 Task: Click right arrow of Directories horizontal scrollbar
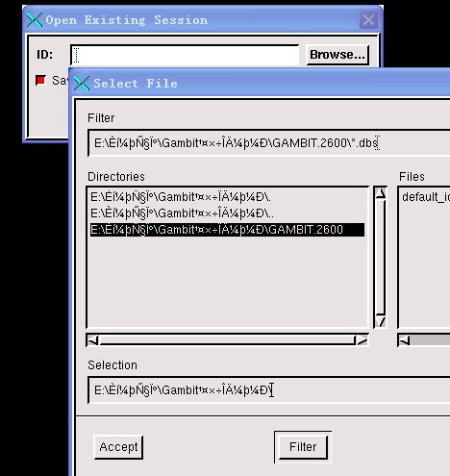point(362,340)
